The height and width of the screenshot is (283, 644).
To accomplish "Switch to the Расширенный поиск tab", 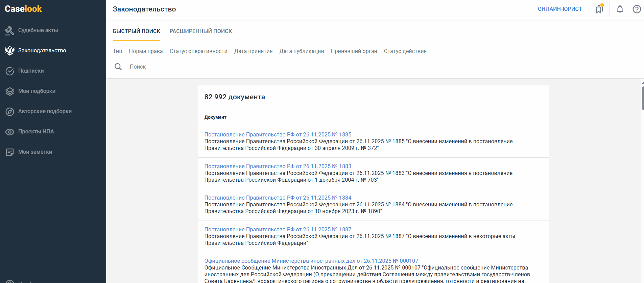I will [x=200, y=31].
